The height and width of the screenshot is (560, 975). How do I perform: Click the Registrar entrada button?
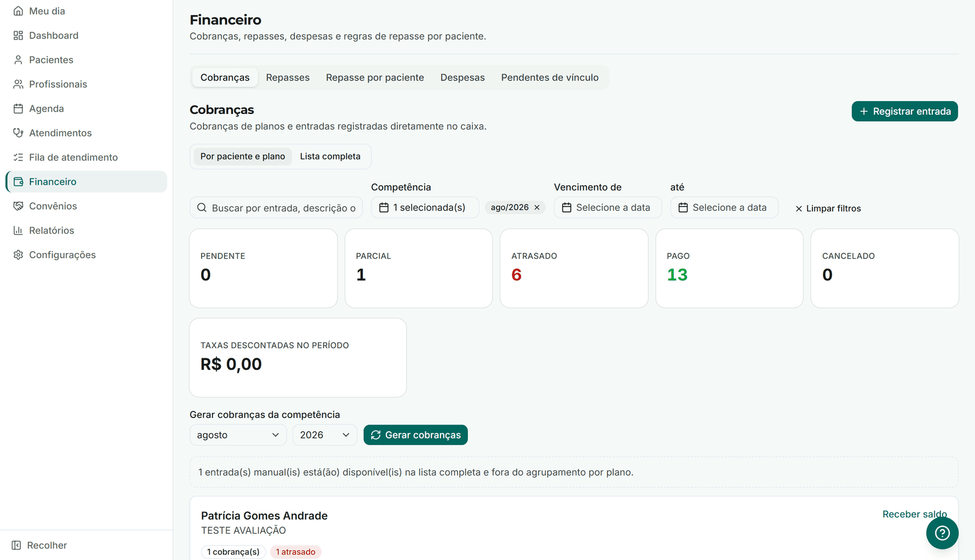[x=905, y=112]
